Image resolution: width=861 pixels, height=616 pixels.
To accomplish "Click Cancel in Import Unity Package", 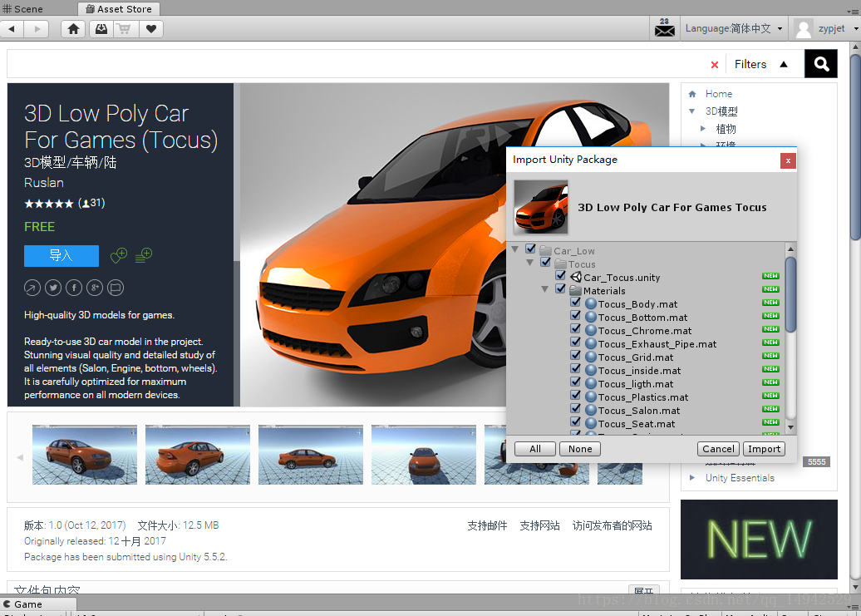I will (x=718, y=449).
